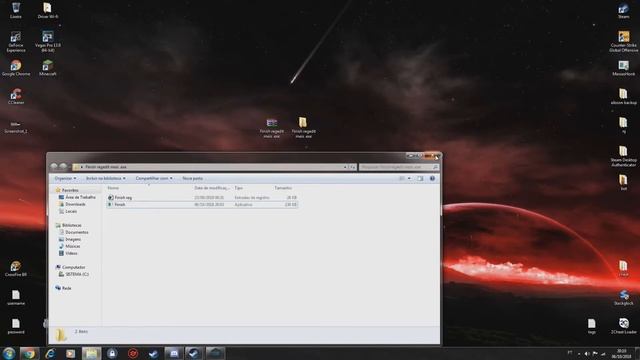Select the bot folder on desktop
640x360 pixels.
(x=623, y=182)
